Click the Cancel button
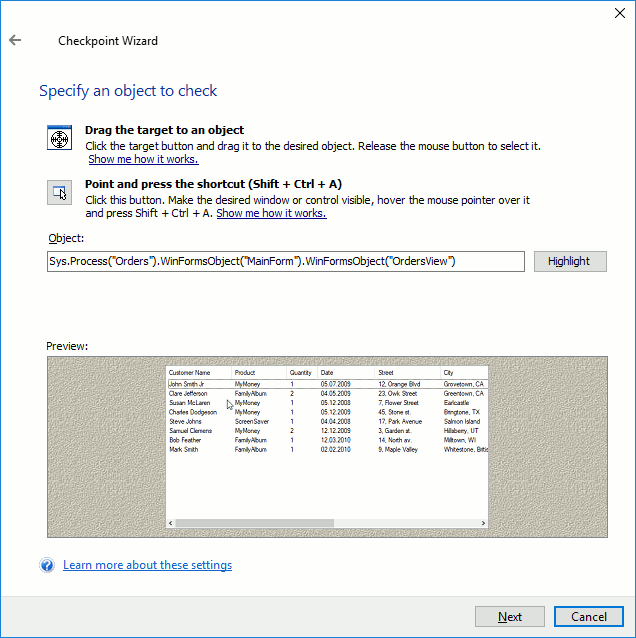This screenshot has height=638, width=636. click(x=588, y=617)
